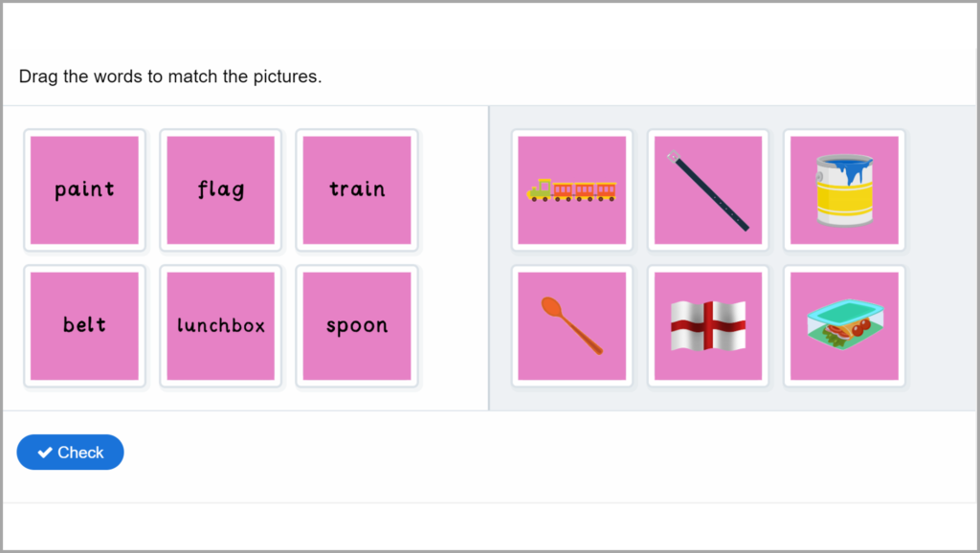Screen dimensions: 980x553
Task: Click the colorful toy train image
Action: click(571, 189)
